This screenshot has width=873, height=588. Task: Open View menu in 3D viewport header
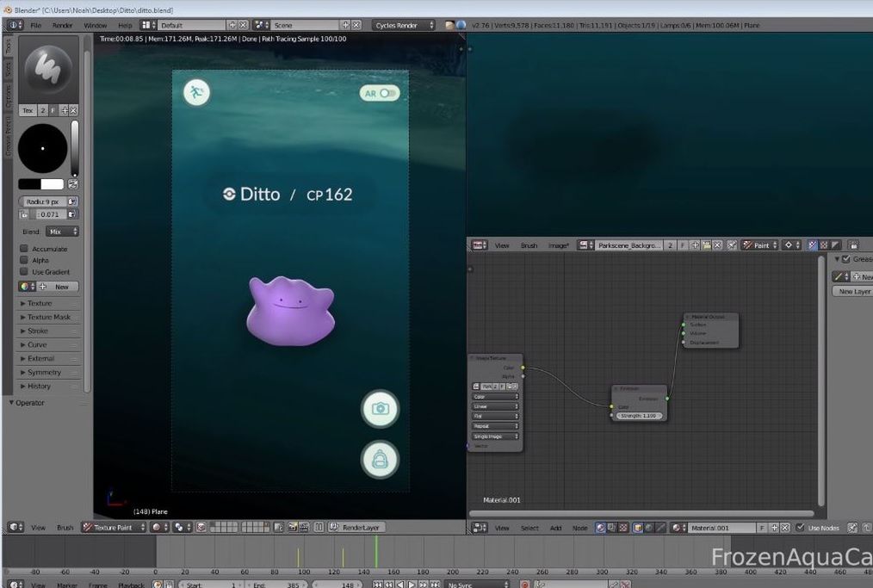point(38,528)
